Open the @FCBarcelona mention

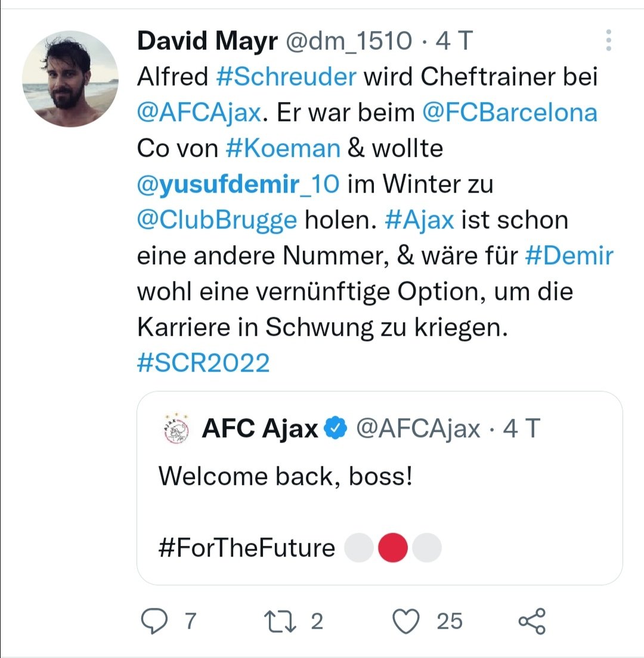click(509, 113)
